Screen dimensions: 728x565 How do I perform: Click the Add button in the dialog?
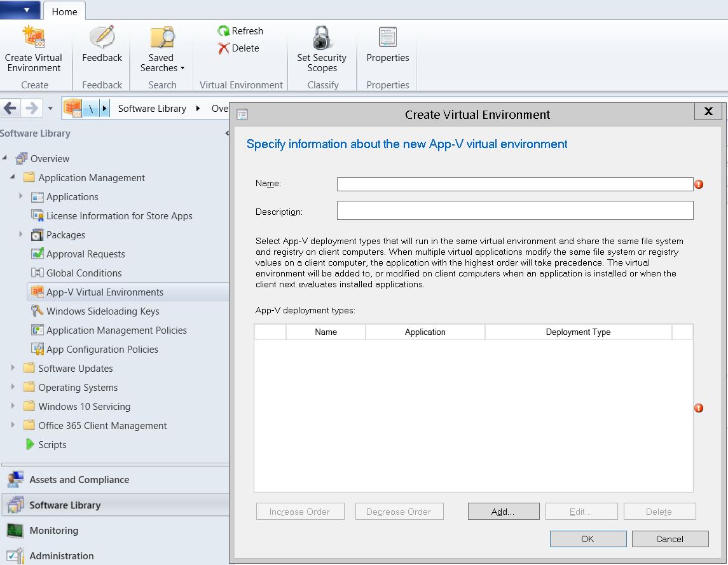pos(503,511)
